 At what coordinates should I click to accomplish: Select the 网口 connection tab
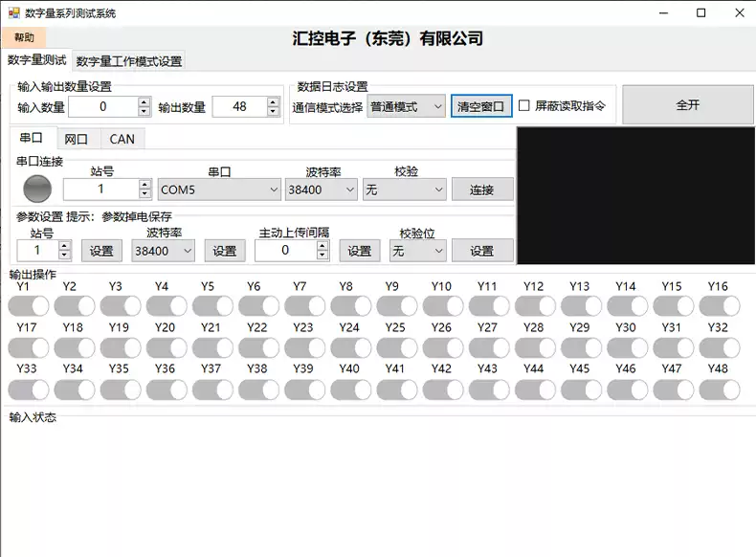pyautogui.click(x=77, y=140)
